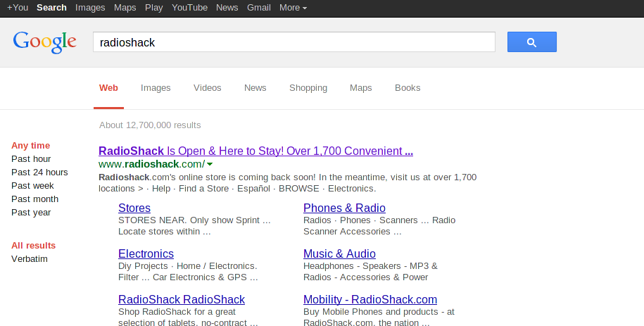Select the Verbatim results option

point(30,259)
